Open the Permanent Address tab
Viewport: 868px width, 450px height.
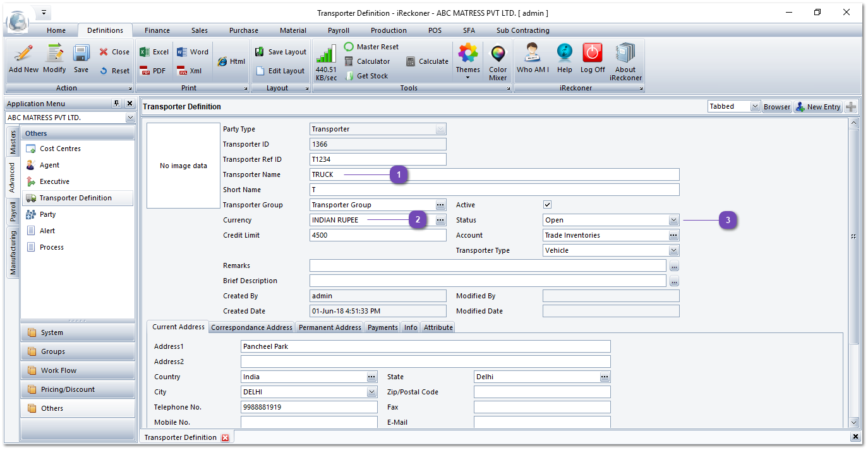330,327
